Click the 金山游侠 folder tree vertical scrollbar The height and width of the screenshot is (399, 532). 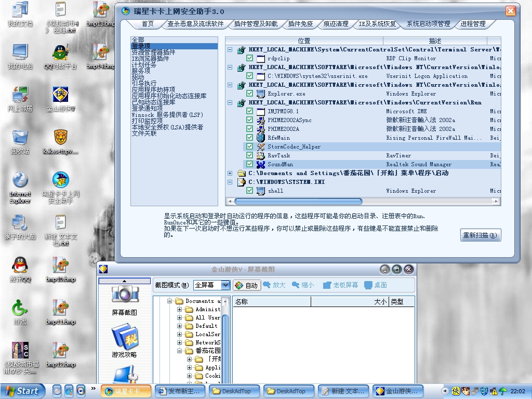pos(225,350)
